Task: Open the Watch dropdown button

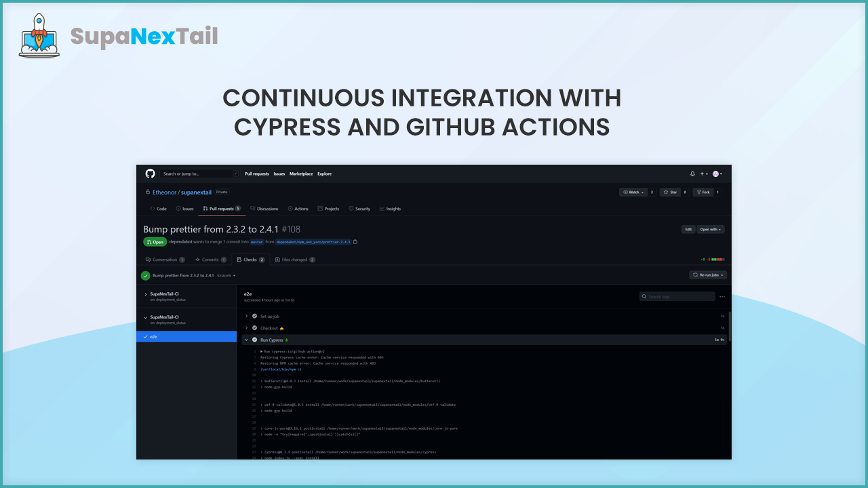Action: (x=633, y=192)
